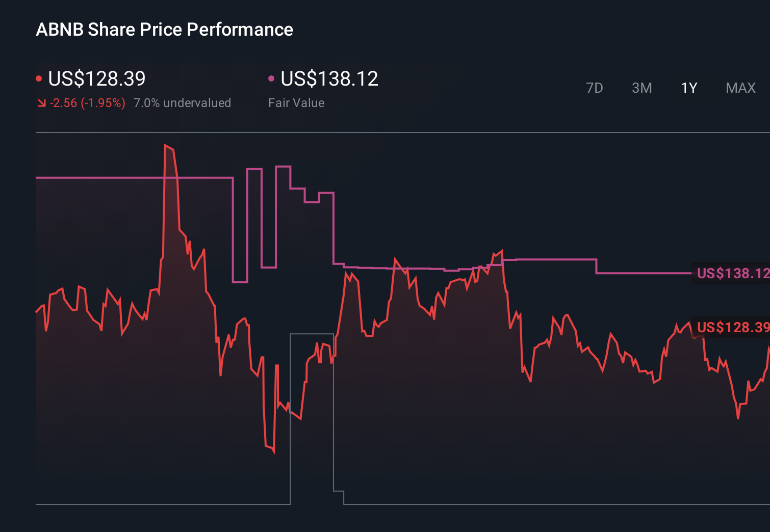Select the MAX time range
The height and width of the screenshot is (532, 770).
coord(740,88)
